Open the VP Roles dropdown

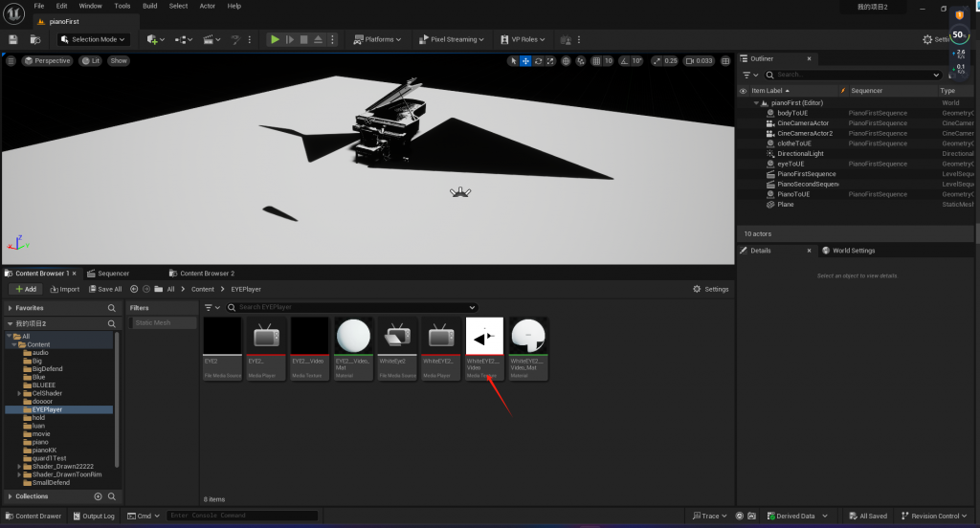coord(523,39)
